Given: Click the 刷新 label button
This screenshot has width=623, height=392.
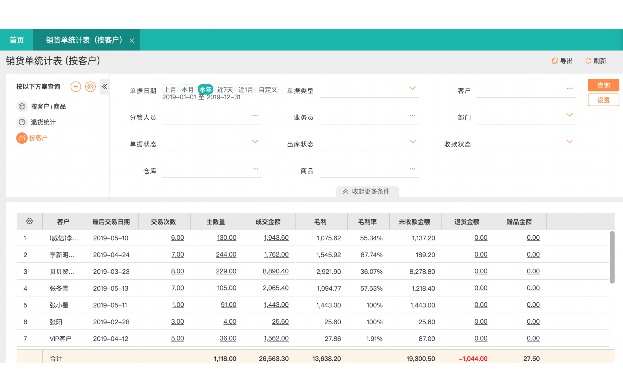Looking at the screenshot, I should pyautogui.click(x=600, y=61).
